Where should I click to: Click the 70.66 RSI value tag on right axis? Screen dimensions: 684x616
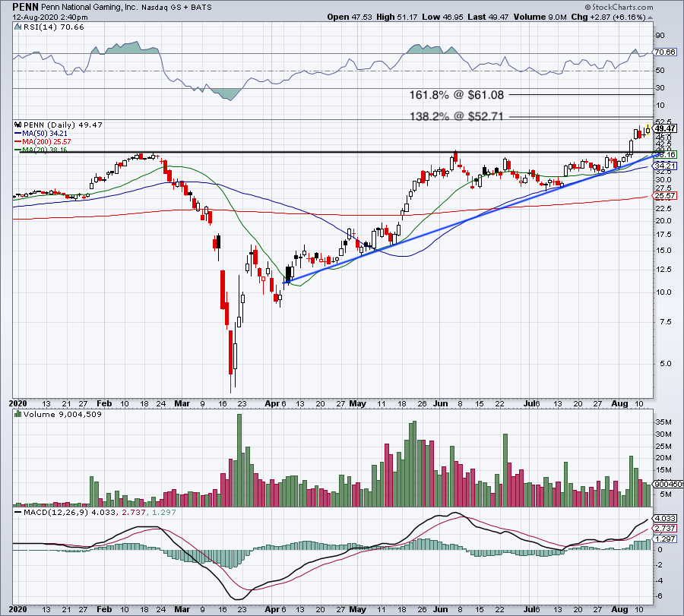(x=665, y=52)
